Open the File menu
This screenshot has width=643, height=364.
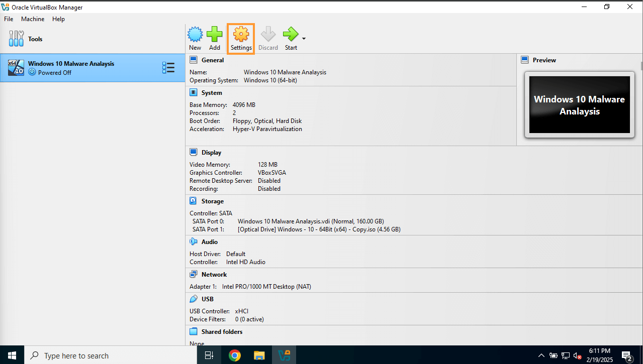click(9, 19)
